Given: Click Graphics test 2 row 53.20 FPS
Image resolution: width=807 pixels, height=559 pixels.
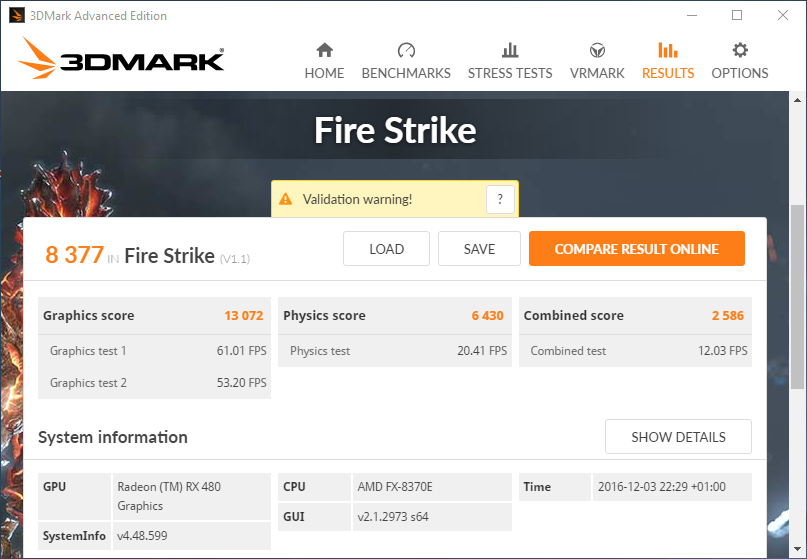Looking at the screenshot, I should tap(154, 382).
